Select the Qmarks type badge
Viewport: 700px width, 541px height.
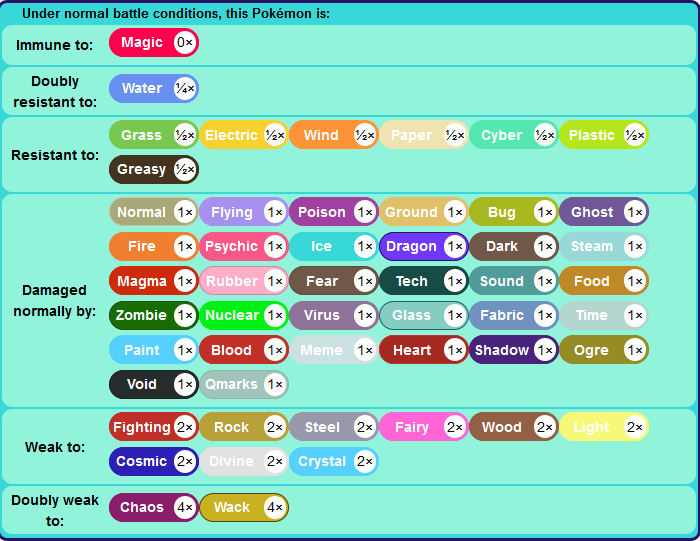coord(244,384)
